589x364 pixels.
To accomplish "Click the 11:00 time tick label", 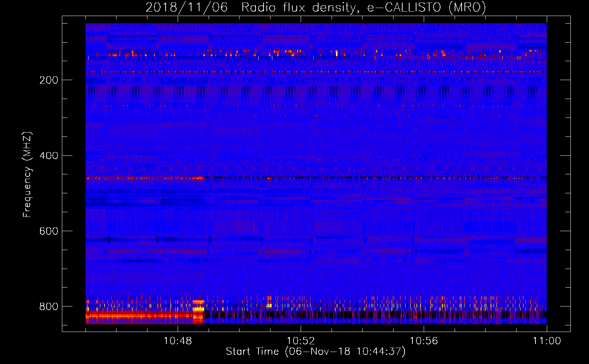I will tap(547, 341).
